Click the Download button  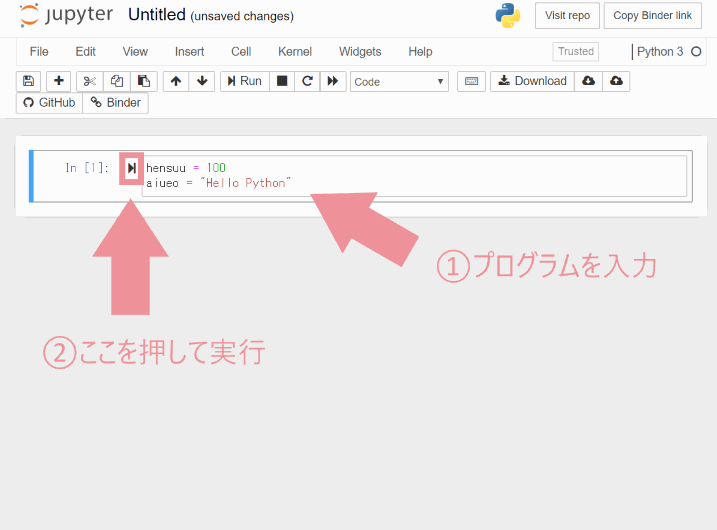pos(532,81)
